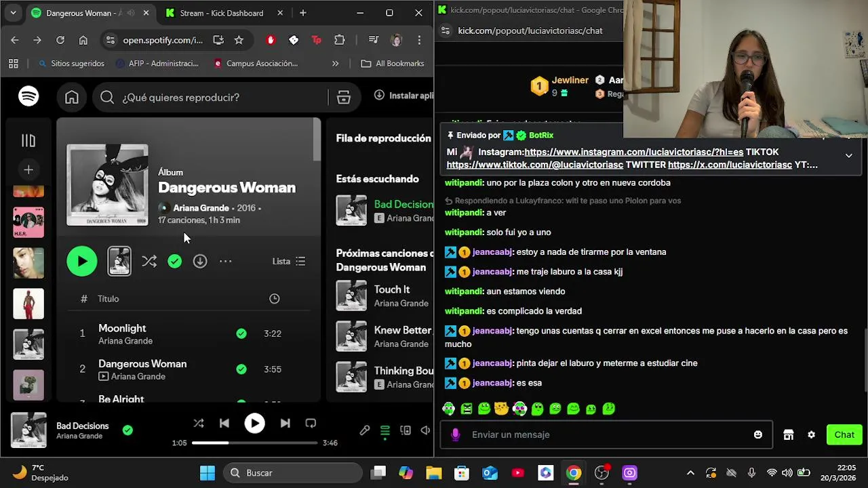Switch to the 'Dangerous Woman' Spotify browser tab
The width and height of the screenshot is (868, 488).
click(x=85, y=13)
